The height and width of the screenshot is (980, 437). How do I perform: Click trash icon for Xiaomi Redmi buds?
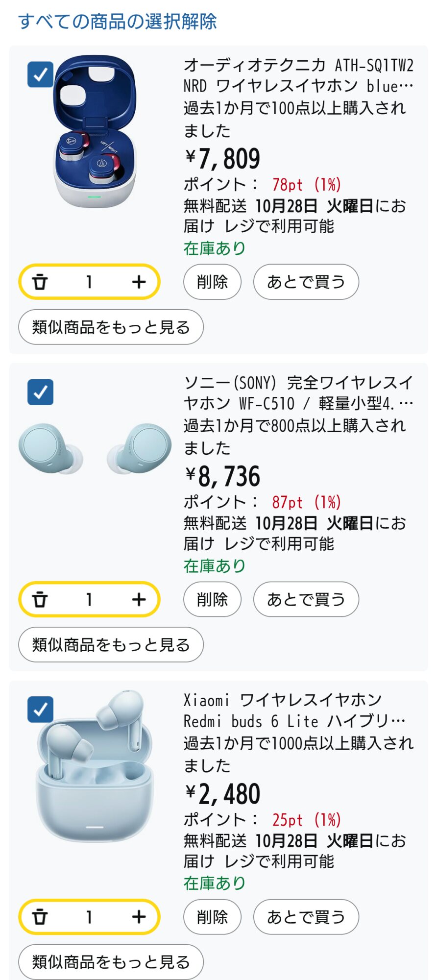point(40,917)
